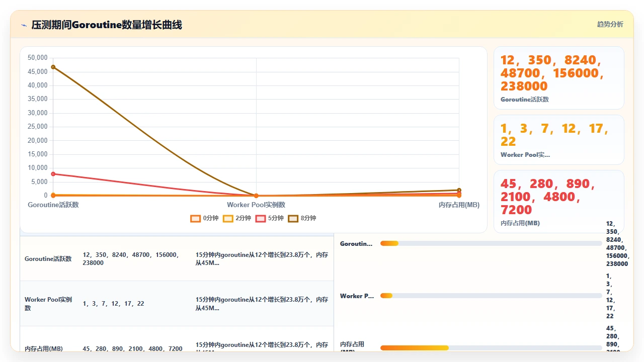Click the Goroutine活跃数 caption in the stat card
Image resolution: width=644 pixels, height=362 pixels.
[525, 100]
